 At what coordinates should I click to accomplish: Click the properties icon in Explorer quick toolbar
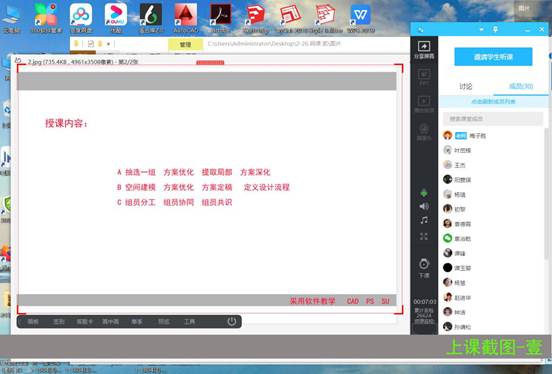tap(91, 44)
